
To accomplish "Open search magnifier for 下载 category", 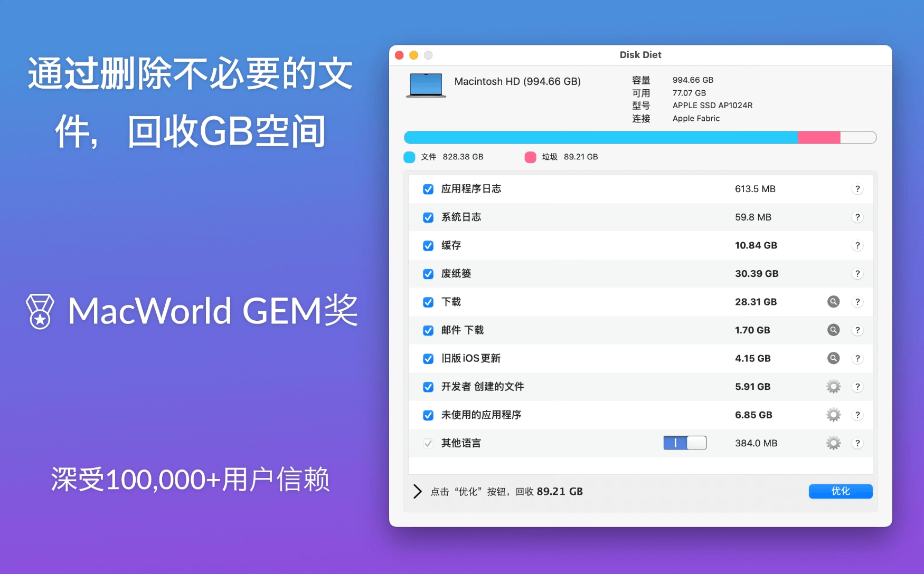I will [833, 302].
